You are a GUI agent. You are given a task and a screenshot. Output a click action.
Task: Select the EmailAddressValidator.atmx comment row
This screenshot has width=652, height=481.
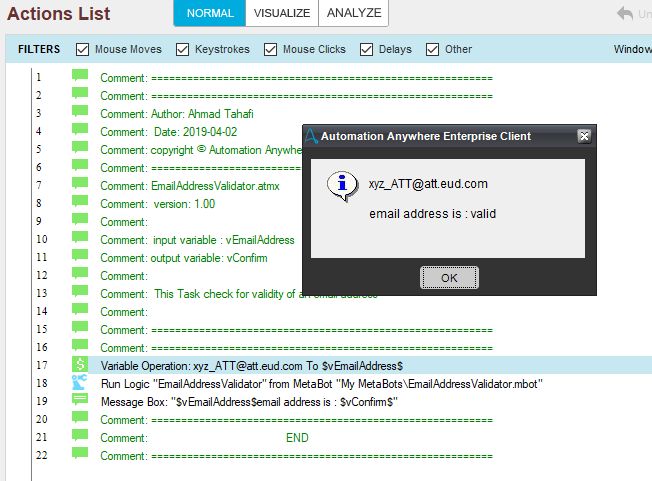pos(190,186)
